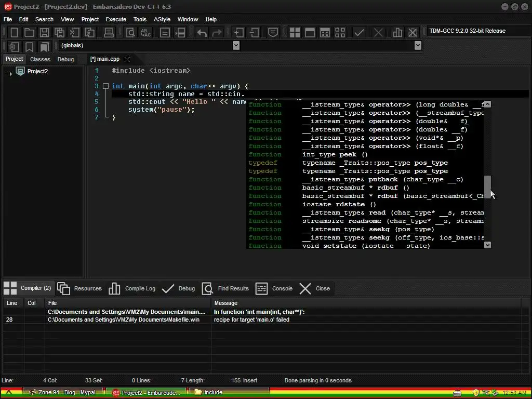Close the main.cpp editor tab

pos(127,59)
